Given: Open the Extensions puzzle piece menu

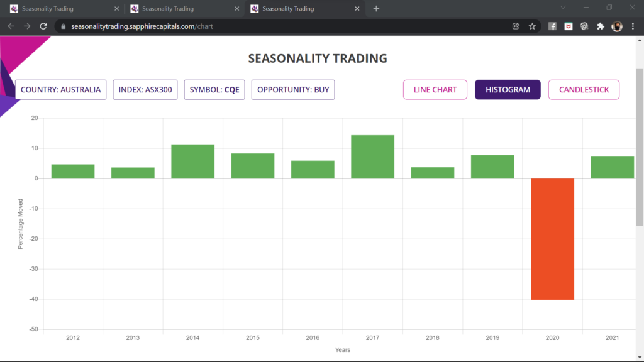Looking at the screenshot, I should click(601, 26).
